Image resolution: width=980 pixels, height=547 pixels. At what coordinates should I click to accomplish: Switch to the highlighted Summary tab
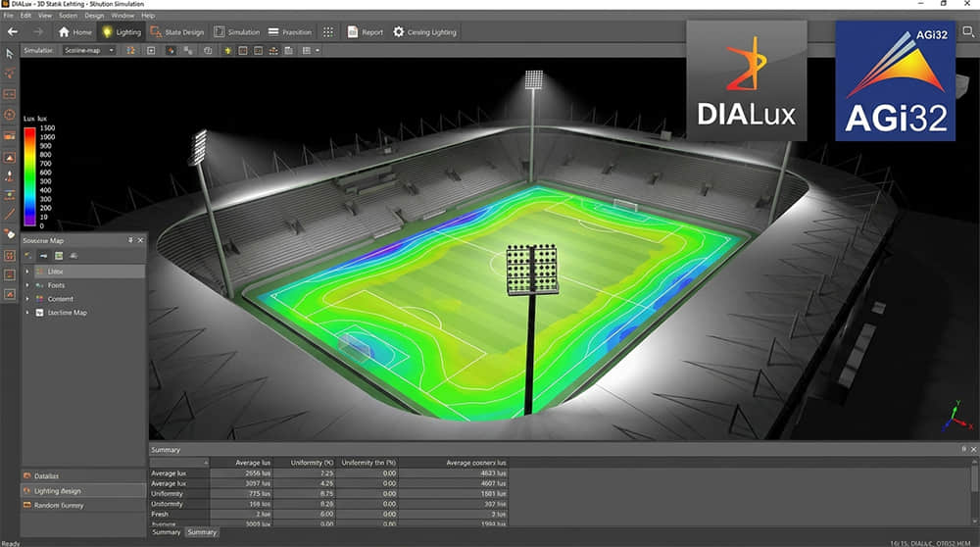point(202,532)
